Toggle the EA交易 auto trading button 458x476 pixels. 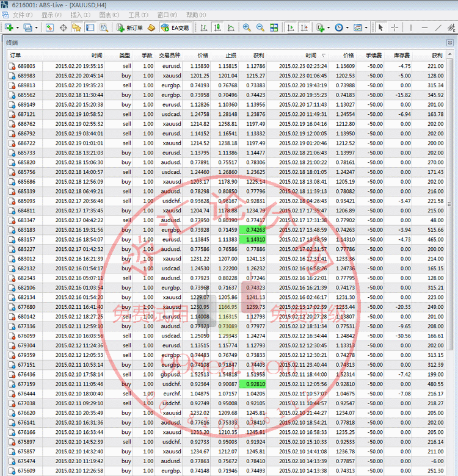click(x=175, y=27)
